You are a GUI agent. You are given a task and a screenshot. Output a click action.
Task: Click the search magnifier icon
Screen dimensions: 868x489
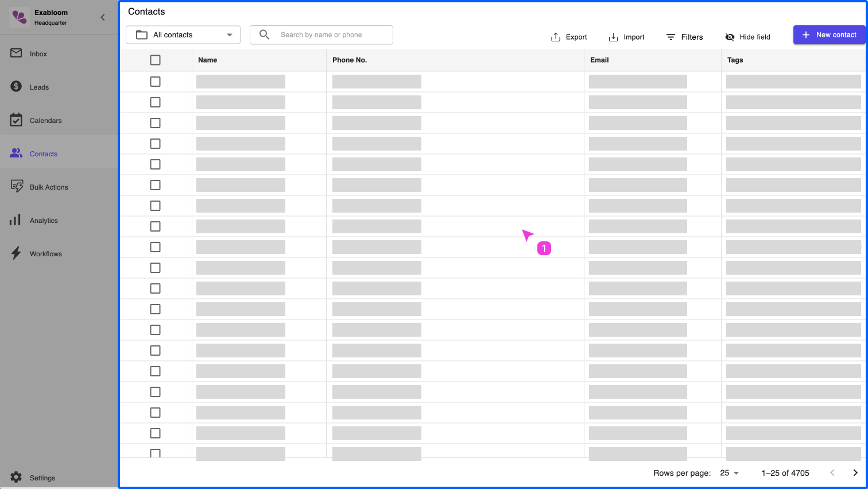[x=264, y=34]
